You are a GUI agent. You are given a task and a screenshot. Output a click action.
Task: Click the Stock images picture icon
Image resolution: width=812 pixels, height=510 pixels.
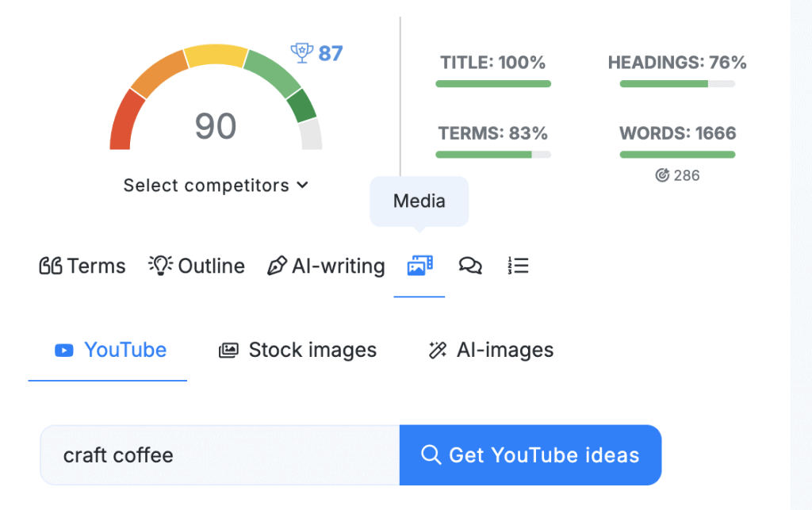[x=228, y=350]
